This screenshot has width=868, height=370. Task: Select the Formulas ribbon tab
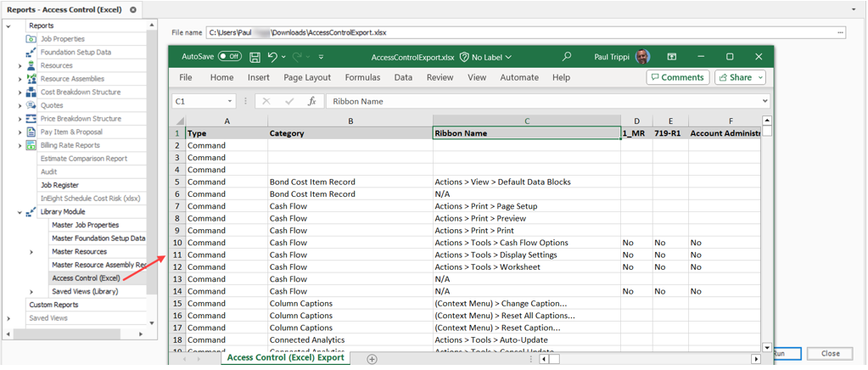(362, 77)
